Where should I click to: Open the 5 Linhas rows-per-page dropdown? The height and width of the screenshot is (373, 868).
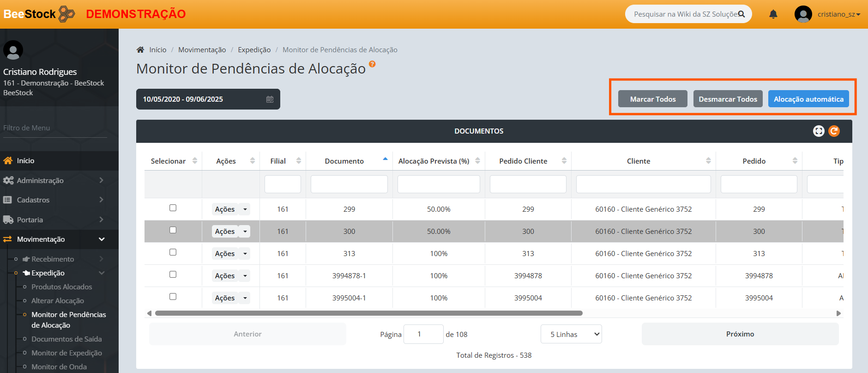point(571,334)
